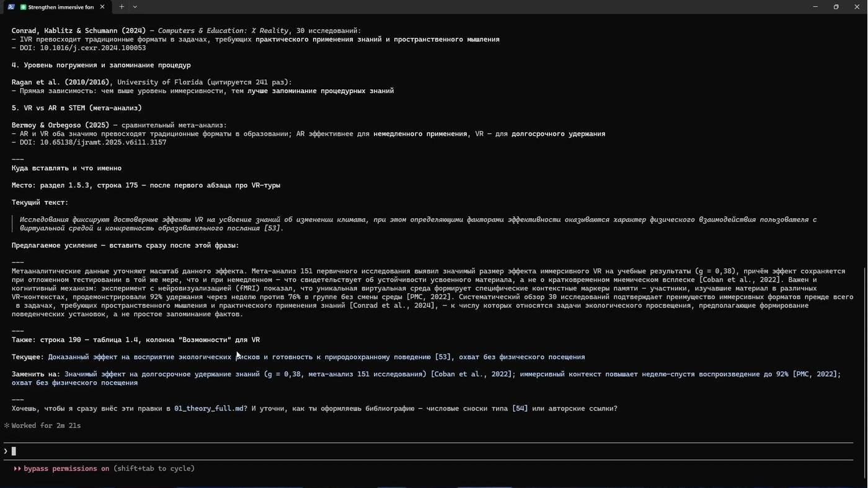The height and width of the screenshot is (488, 868).
Task: Click the 01_theory_full.md file link
Action: pyautogui.click(x=209, y=409)
